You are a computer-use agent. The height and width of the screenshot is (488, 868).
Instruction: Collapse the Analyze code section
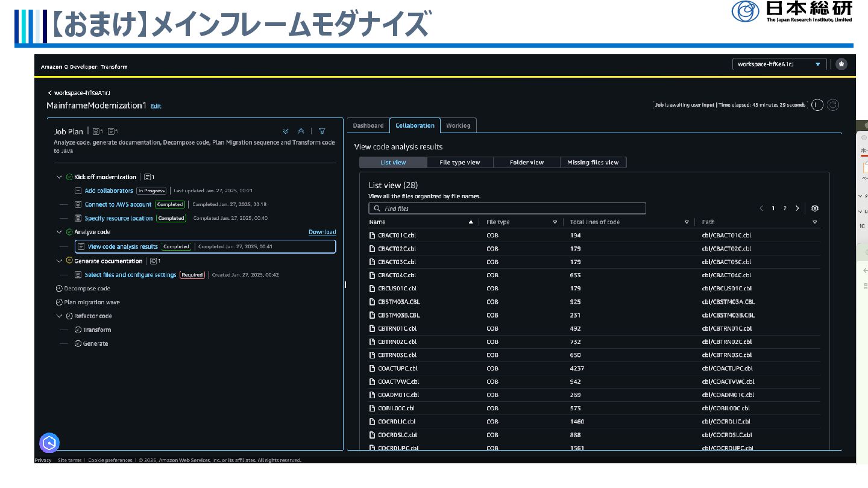point(59,232)
